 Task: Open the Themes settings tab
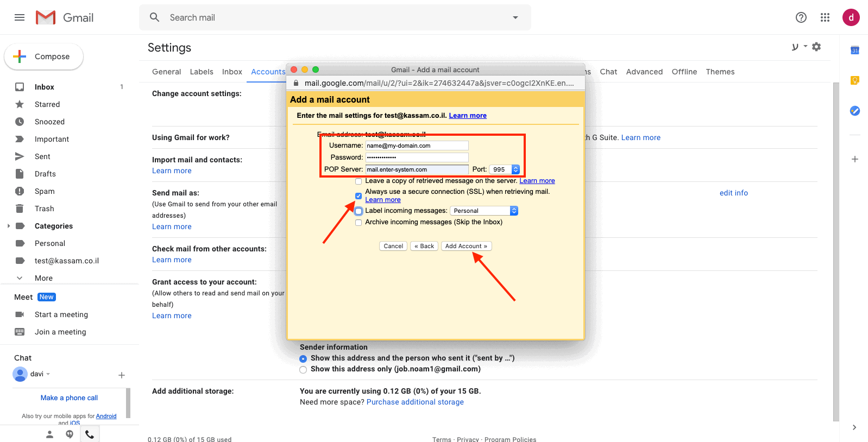tap(720, 72)
